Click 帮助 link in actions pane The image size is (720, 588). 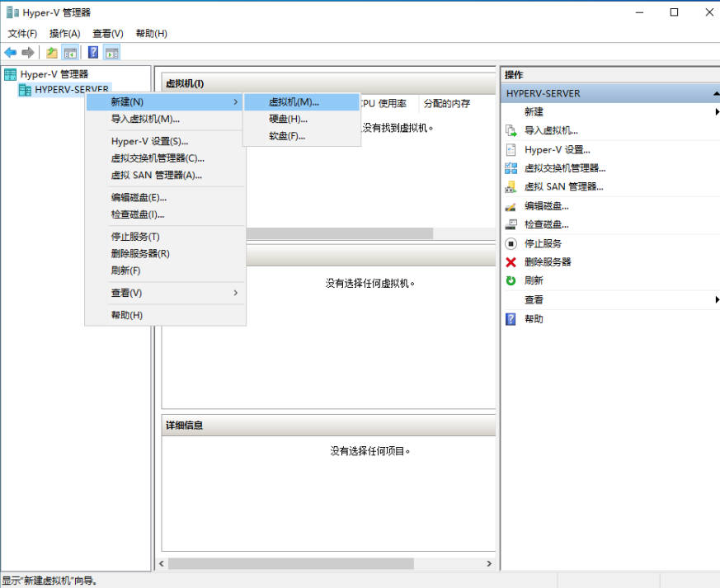[x=534, y=319]
